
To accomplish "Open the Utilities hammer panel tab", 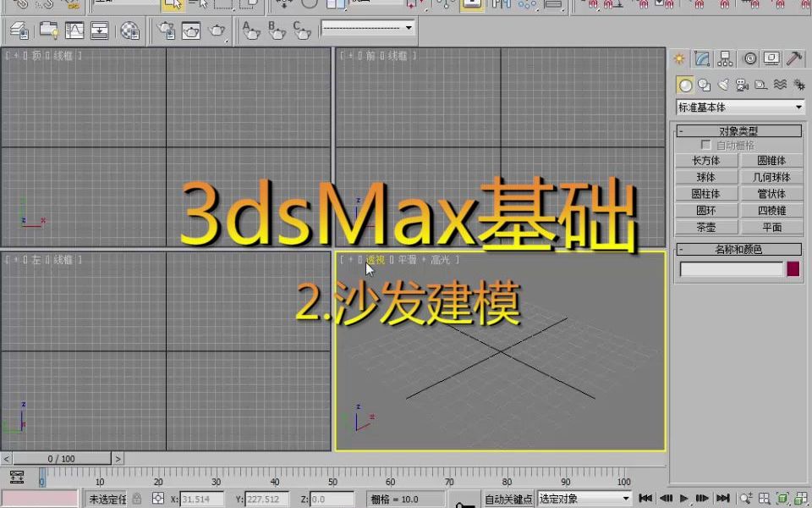I will [x=793, y=58].
